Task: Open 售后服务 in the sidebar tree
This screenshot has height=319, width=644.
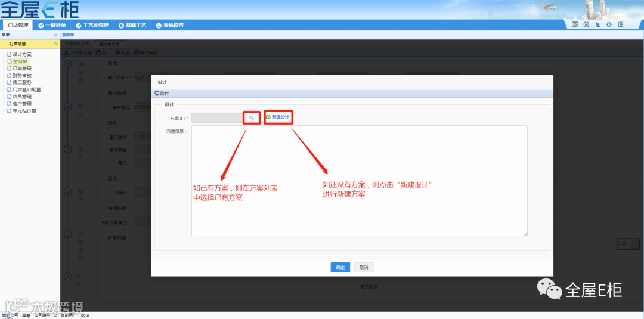Action: pos(19,82)
